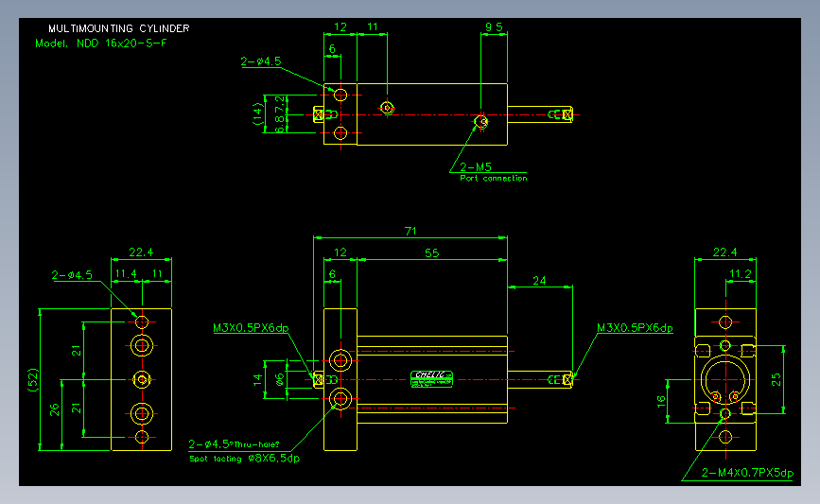
Task: Click the MULTIMOUNTING CYLINDER title text
Action: point(119,28)
